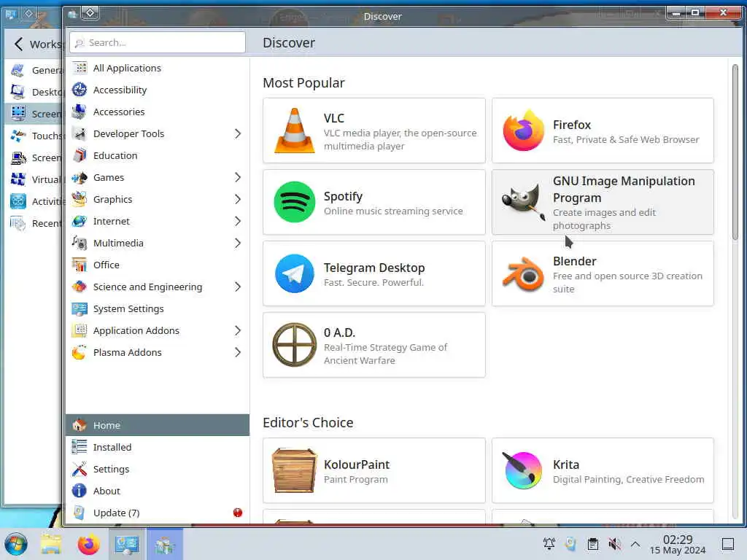Expand the Plasma Addons arrow
Screen dimensions: 747x560
(x=238, y=352)
